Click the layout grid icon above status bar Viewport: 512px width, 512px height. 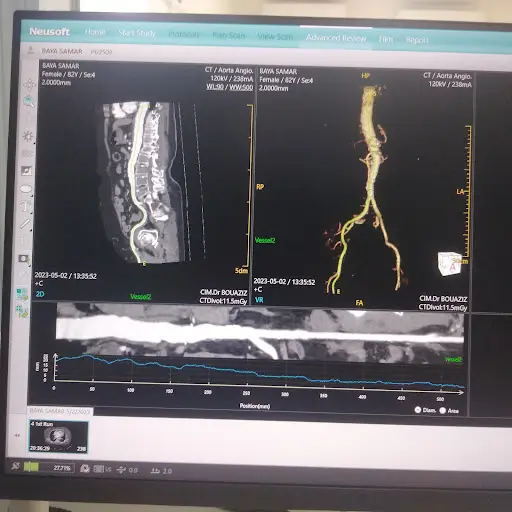22,294
